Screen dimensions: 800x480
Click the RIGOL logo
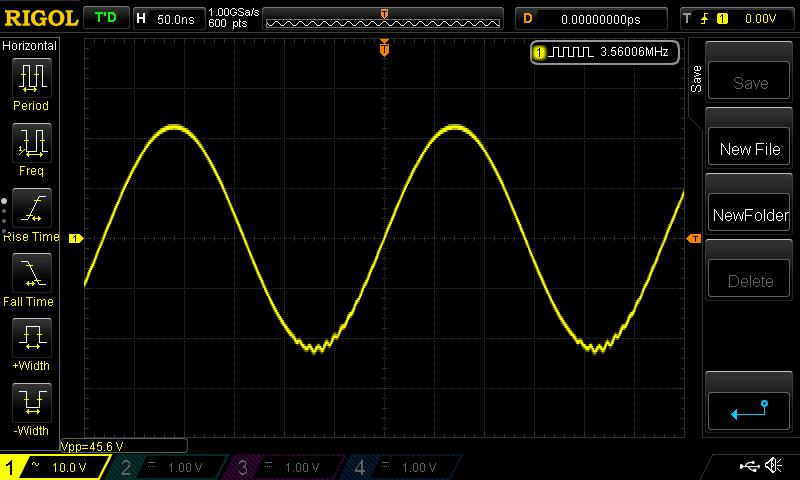pyautogui.click(x=41, y=18)
